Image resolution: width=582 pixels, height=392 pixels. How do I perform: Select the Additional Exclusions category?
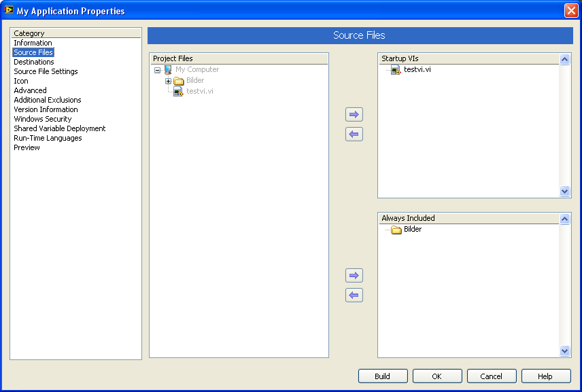(47, 100)
